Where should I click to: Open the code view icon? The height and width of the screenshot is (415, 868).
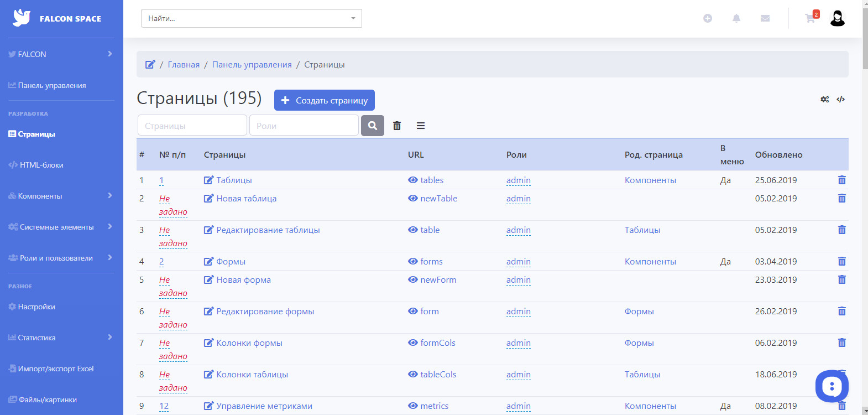(x=841, y=100)
